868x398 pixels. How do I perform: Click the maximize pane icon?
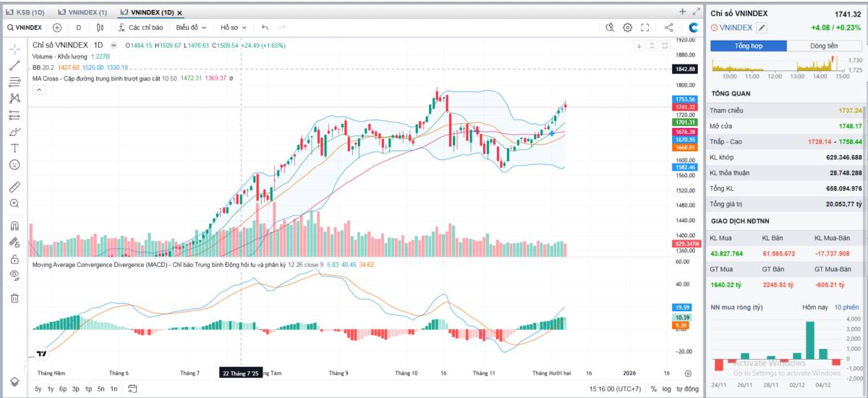(665, 45)
